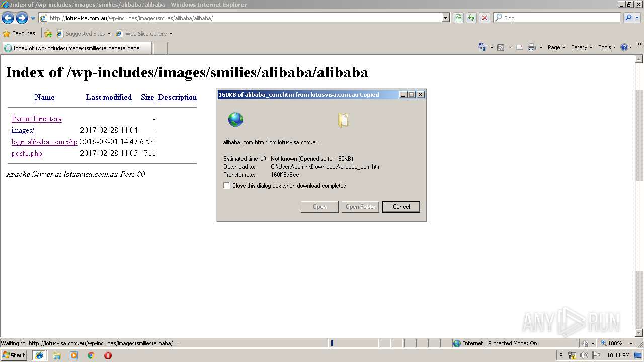Image resolution: width=644 pixels, height=362 pixels.
Task: Open the Parent Directory link
Action: point(37,119)
